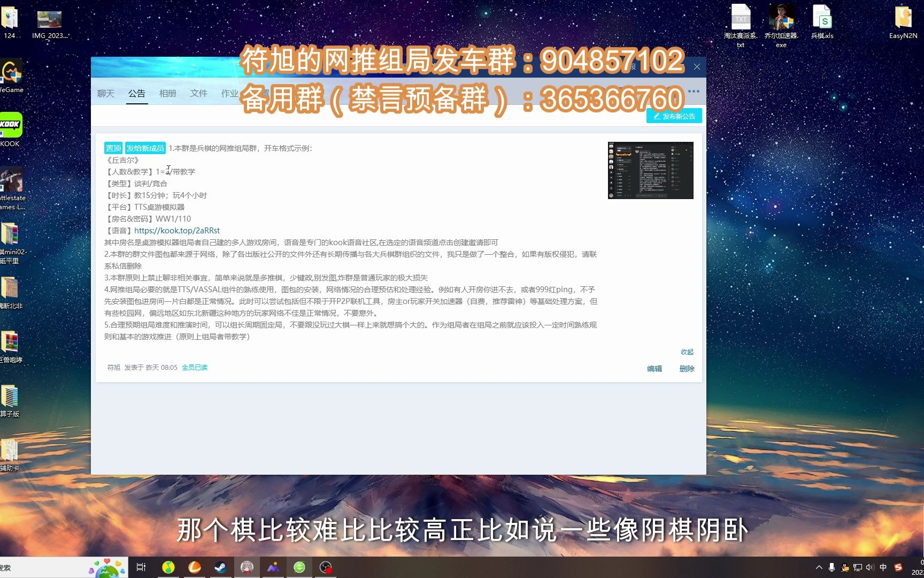Image resolution: width=924 pixels, height=578 pixels.
Task: Collapse the announcement with 收起
Action: coord(687,352)
